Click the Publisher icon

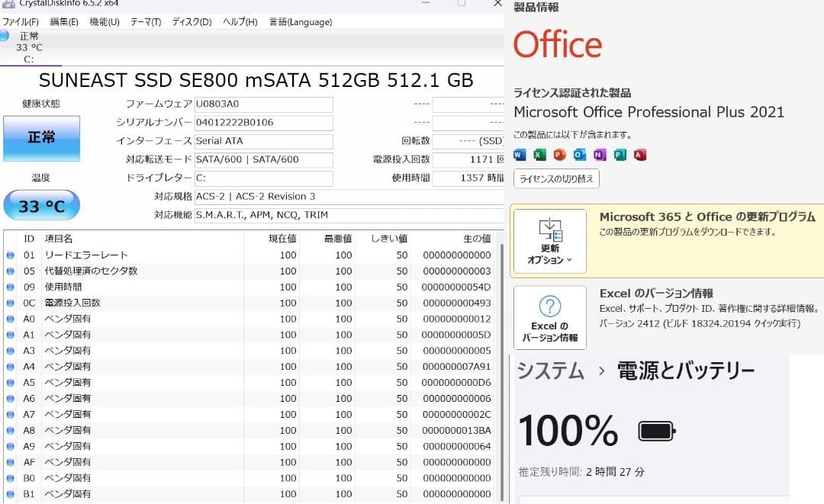[620, 154]
